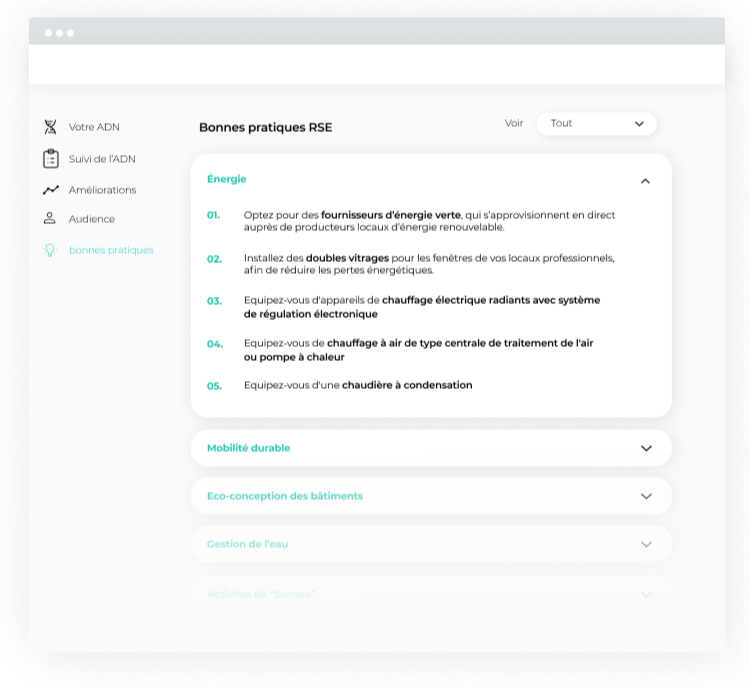Select bonnes pratiques sidebar label

(111, 250)
